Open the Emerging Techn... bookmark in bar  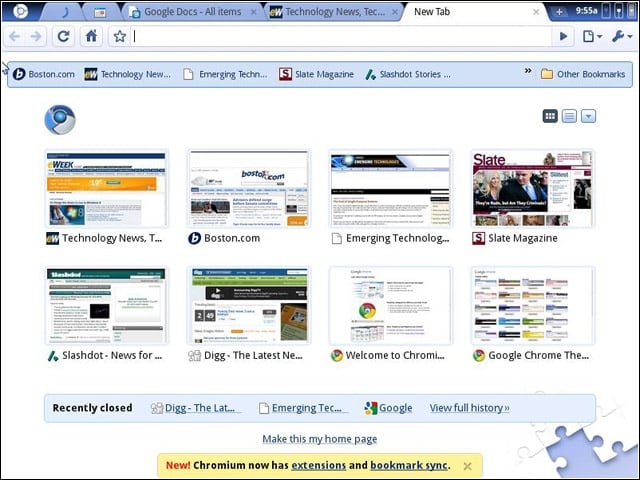pos(225,74)
